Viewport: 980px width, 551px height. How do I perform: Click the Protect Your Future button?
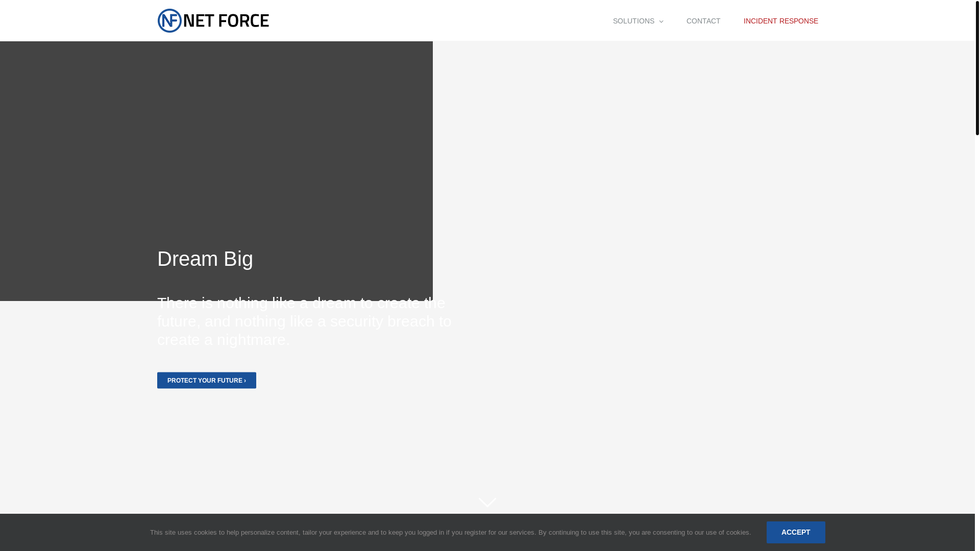coord(207,381)
